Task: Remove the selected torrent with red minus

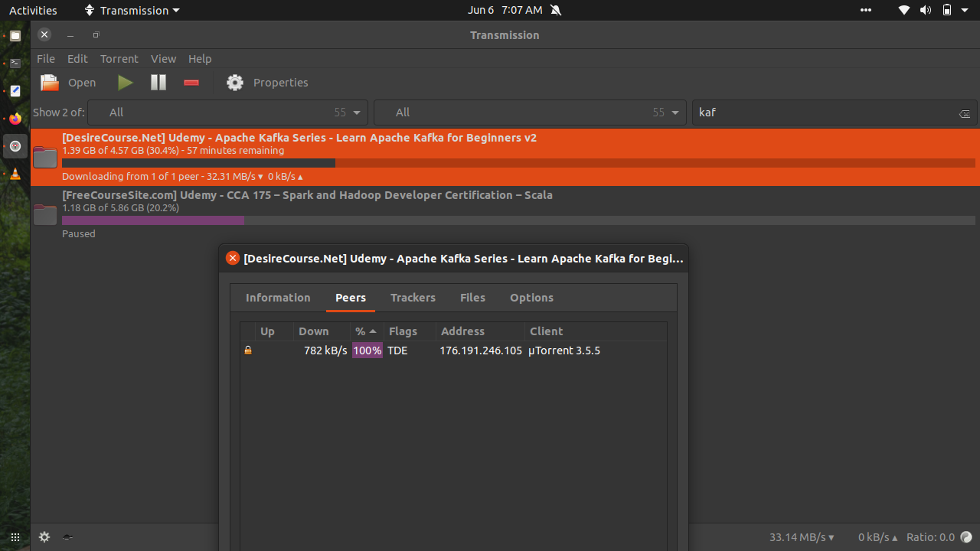Action: (x=191, y=83)
